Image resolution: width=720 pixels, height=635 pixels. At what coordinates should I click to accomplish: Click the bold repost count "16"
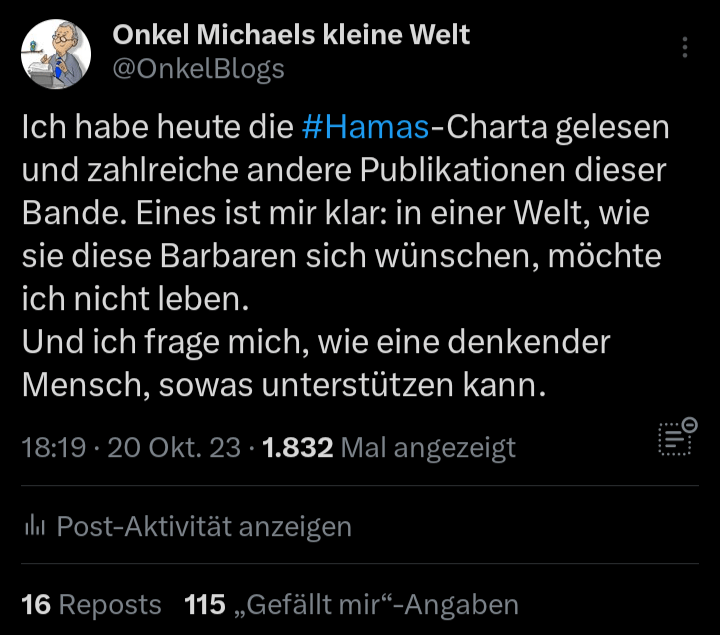(36, 605)
